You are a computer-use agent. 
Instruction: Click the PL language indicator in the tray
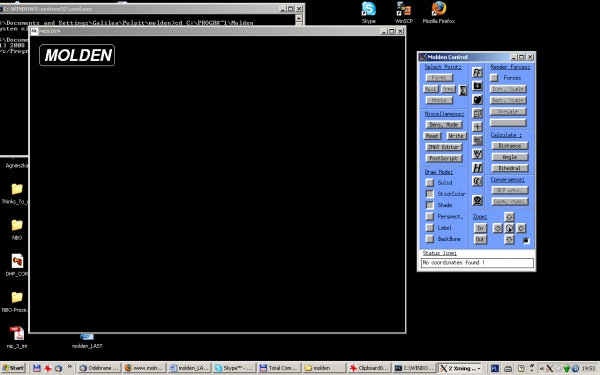point(494,368)
